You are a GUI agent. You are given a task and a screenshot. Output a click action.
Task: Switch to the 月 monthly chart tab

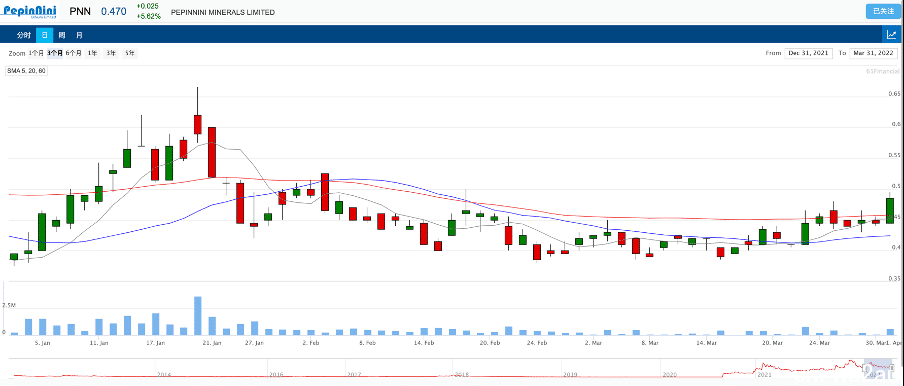click(79, 35)
